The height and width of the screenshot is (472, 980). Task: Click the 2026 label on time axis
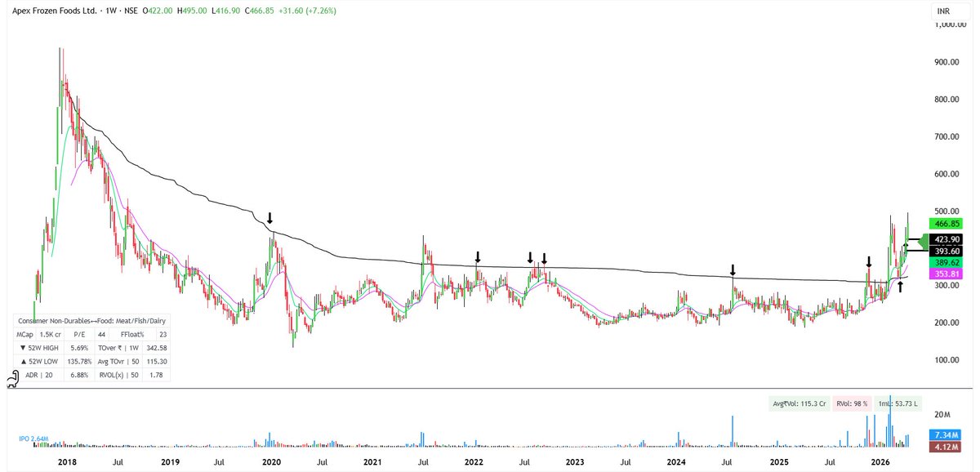point(880,464)
